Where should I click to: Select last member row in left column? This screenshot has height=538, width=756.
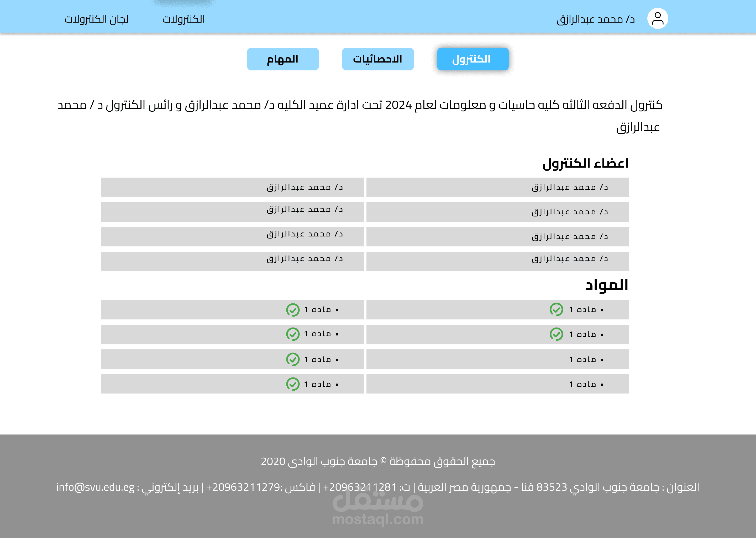pos(232,261)
